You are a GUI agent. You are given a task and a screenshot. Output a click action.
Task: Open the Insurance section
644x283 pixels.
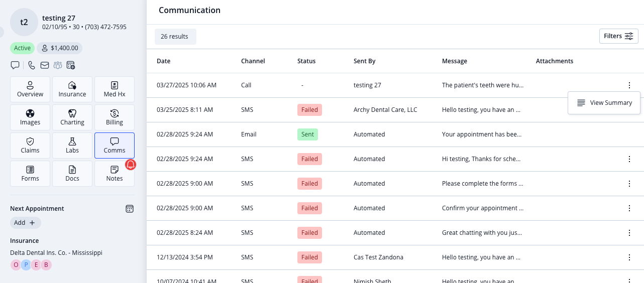[72, 89]
